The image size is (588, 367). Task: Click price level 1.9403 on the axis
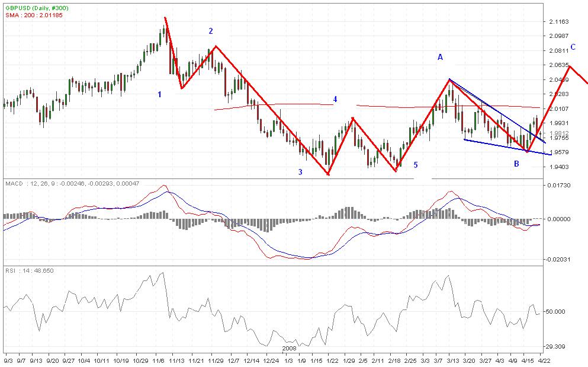(x=559, y=167)
